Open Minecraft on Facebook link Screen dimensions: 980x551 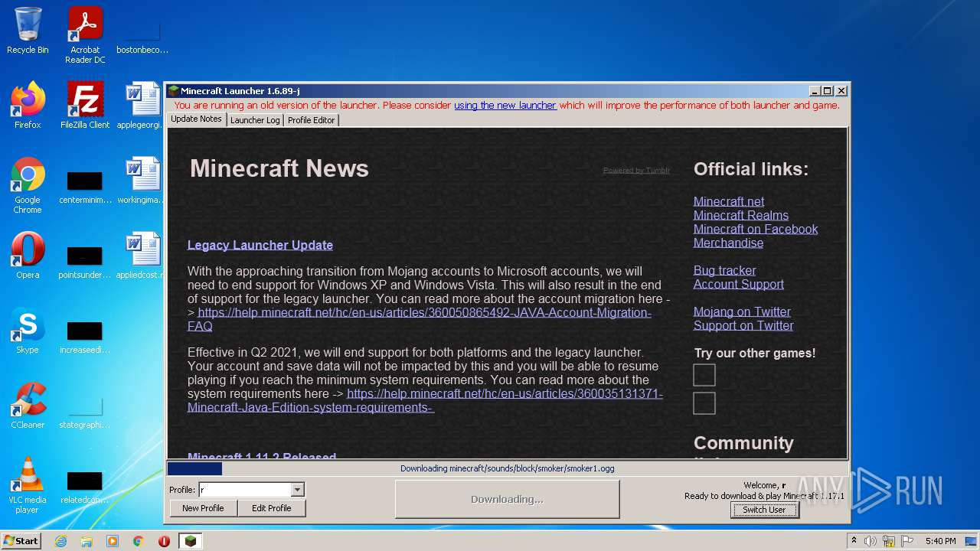coord(756,229)
